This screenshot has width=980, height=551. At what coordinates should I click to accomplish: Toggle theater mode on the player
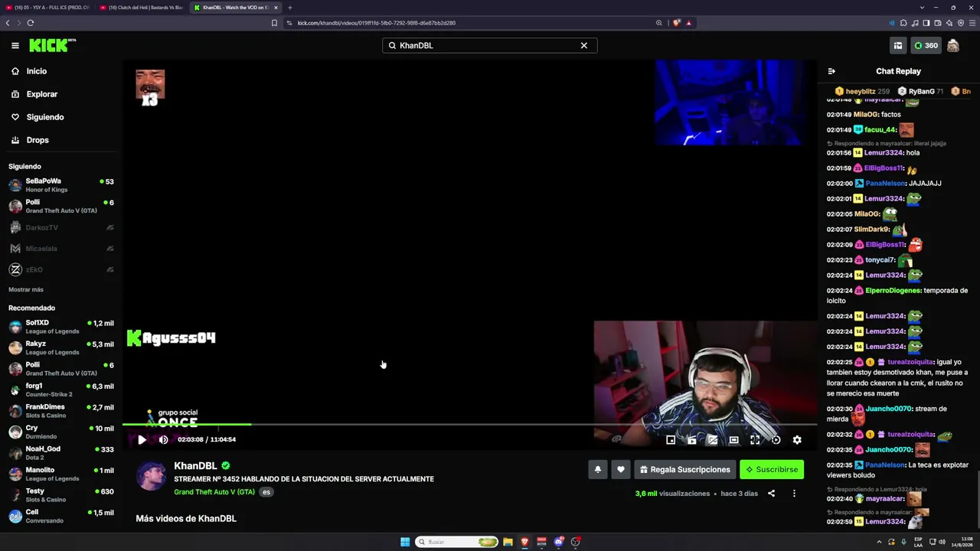[733, 439]
